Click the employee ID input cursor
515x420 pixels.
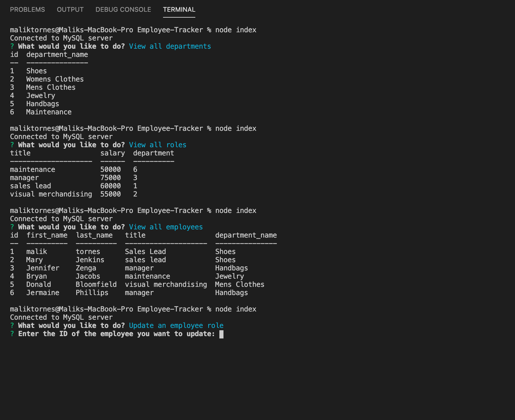(x=222, y=334)
